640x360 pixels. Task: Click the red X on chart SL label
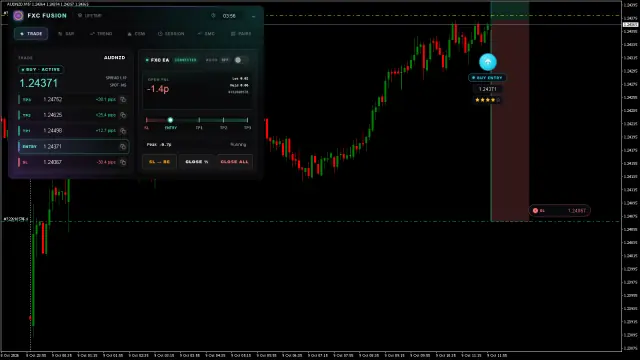click(535, 211)
